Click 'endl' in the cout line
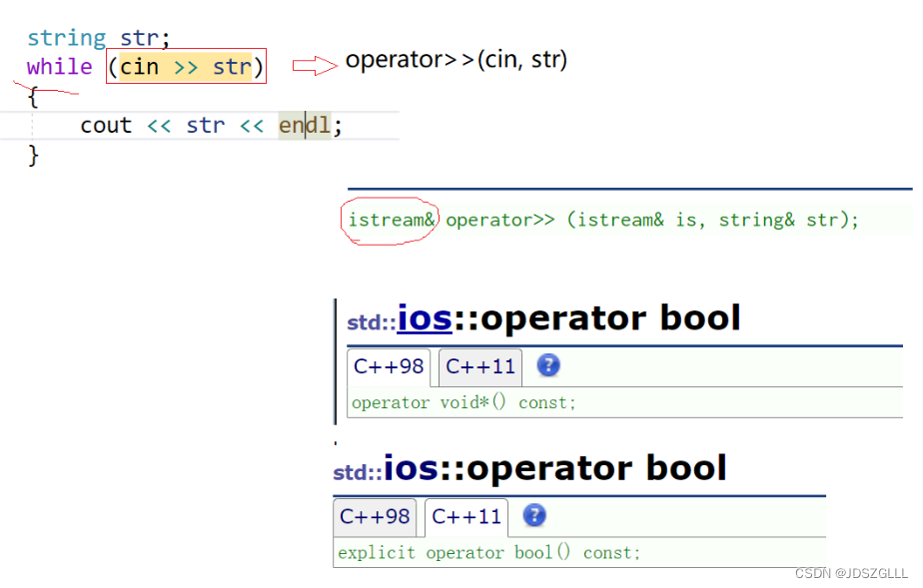Screen dimensions: 923x588 [305, 125]
